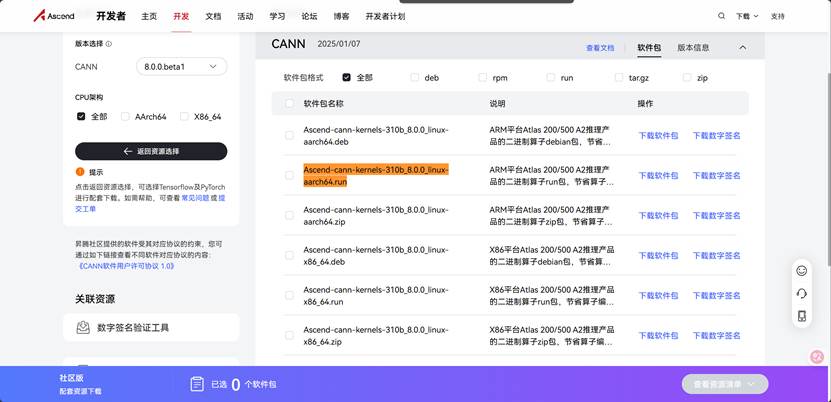Open the smiley feedback icon
831x402 pixels.
(802, 271)
